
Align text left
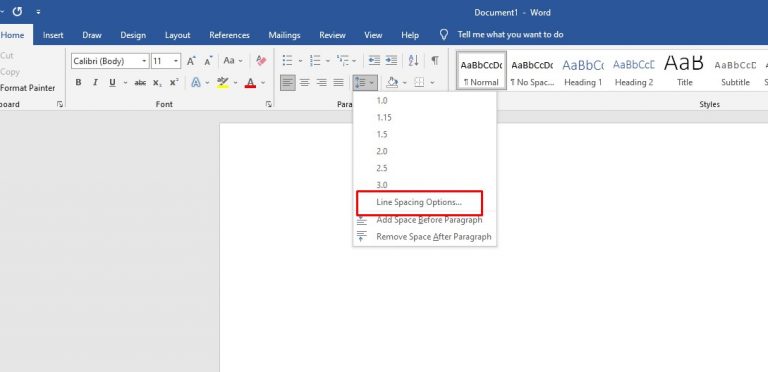(x=288, y=83)
